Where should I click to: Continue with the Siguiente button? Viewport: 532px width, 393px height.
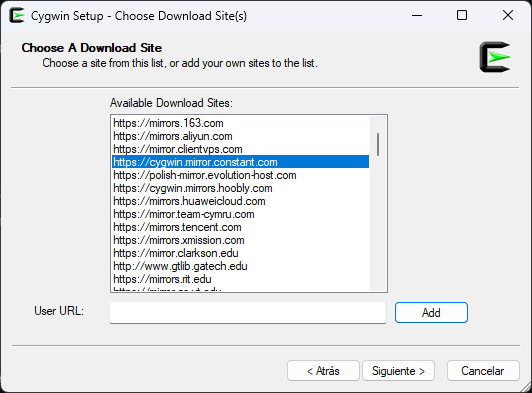398,371
